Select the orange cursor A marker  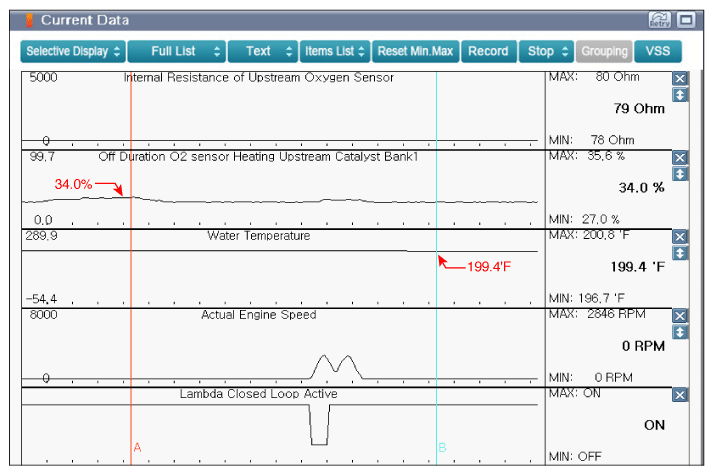pos(137,447)
